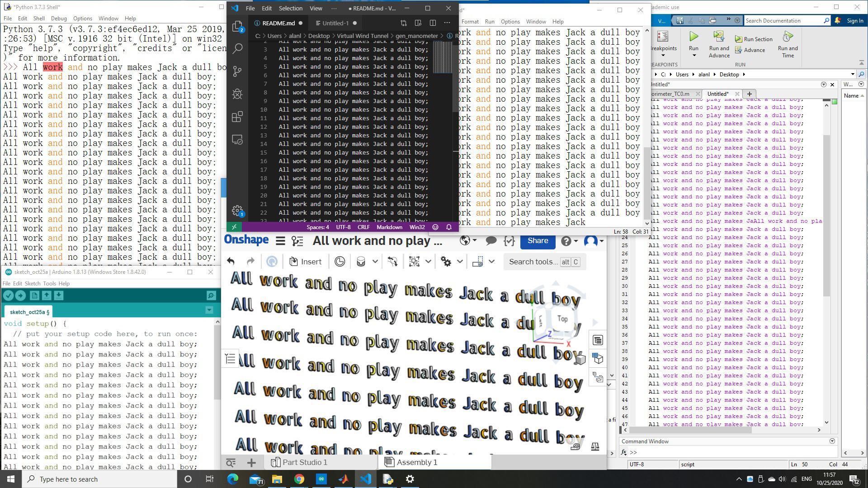Toggle the Onshape hamburger menu

[280, 241]
